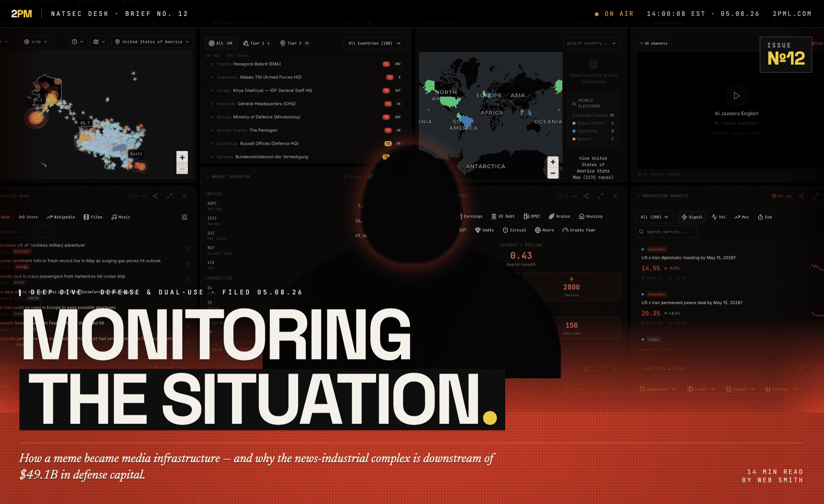Image resolution: width=824 pixels, height=504 pixels.
Task: Click the Energy tag on news item
Action: (22, 267)
